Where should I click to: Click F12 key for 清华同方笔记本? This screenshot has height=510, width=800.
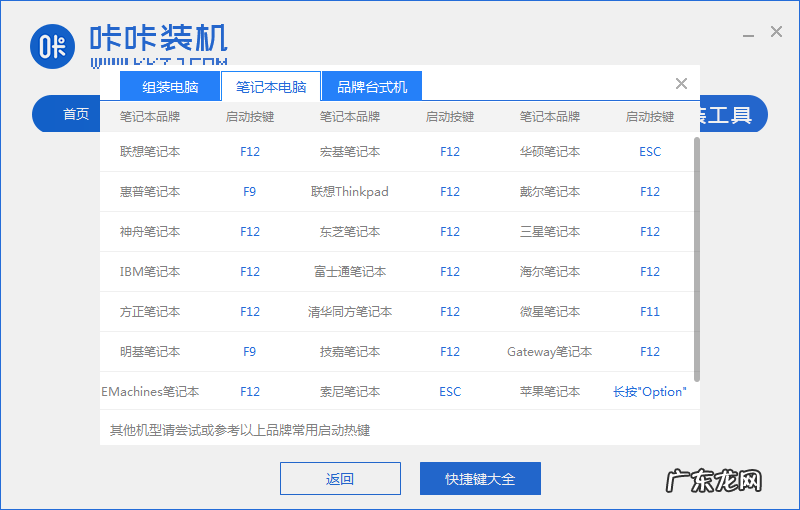point(450,312)
